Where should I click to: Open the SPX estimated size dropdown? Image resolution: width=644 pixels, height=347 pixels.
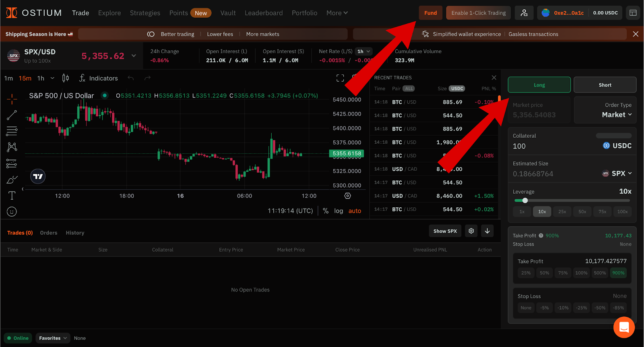tap(617, 173)
